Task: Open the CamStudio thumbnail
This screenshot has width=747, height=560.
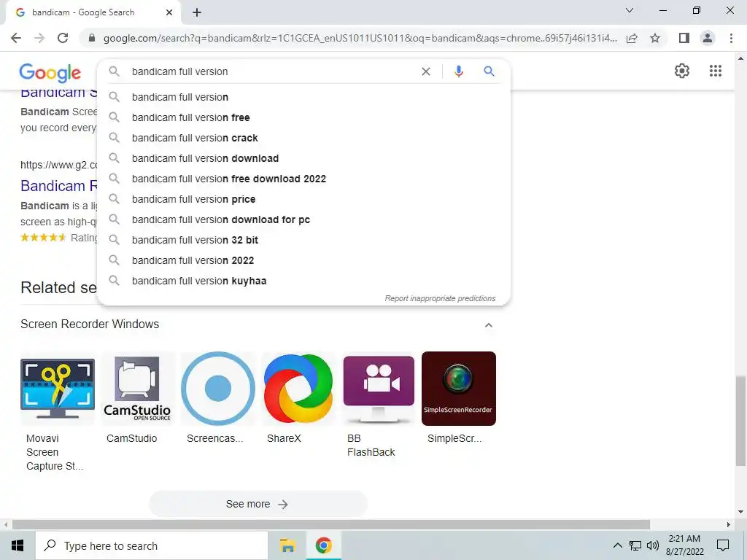Action: pyautogui.click(x=138, y=389)
